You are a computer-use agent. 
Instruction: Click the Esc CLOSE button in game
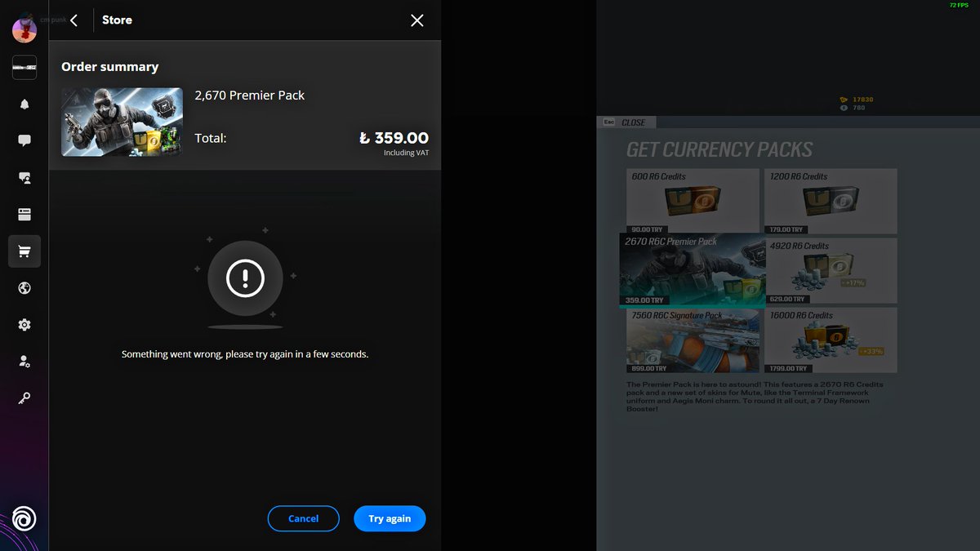coord(625,122)
